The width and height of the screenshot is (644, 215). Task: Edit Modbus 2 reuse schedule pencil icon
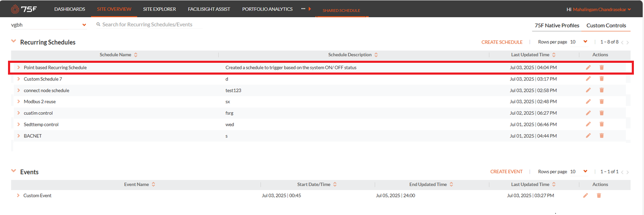coord(588,102)
